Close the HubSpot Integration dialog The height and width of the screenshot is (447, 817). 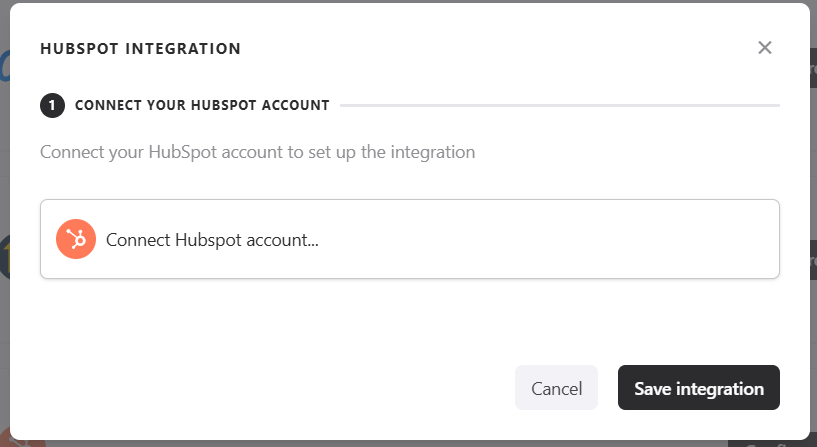pos(765,48)
